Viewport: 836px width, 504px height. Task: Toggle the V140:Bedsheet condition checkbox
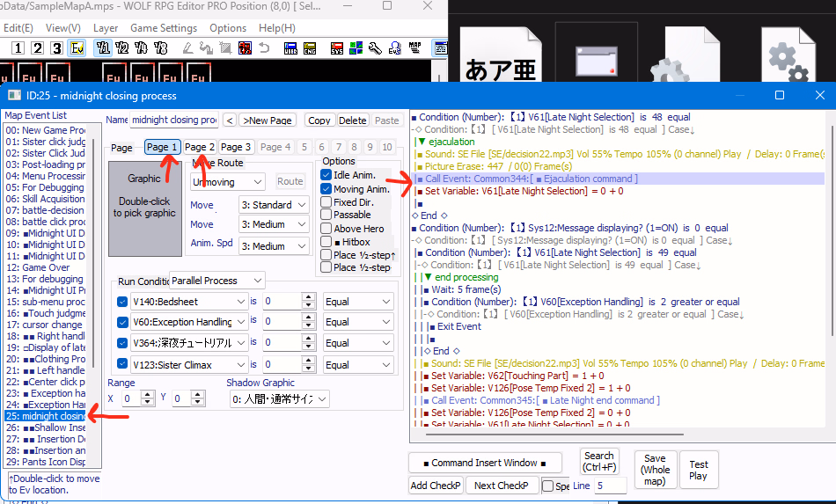[x=122, y=302]
